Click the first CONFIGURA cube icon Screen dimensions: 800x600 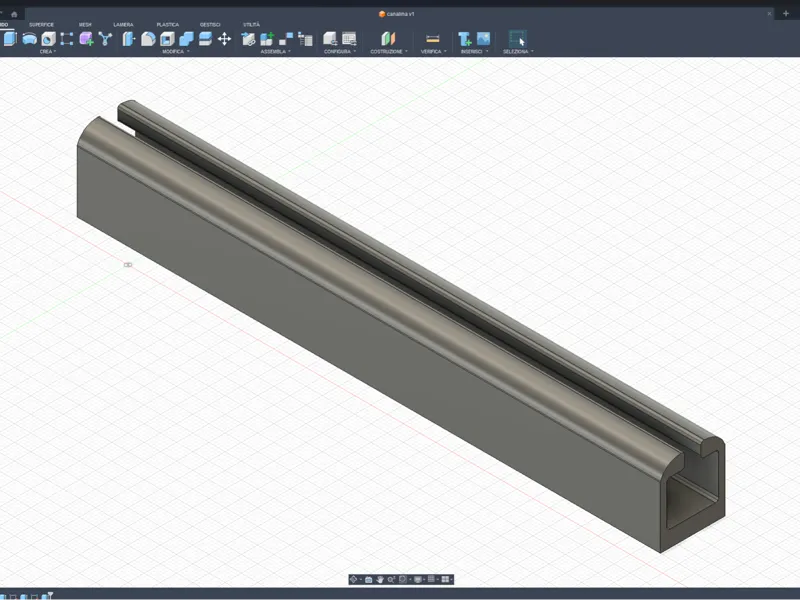tap(330, 39)
